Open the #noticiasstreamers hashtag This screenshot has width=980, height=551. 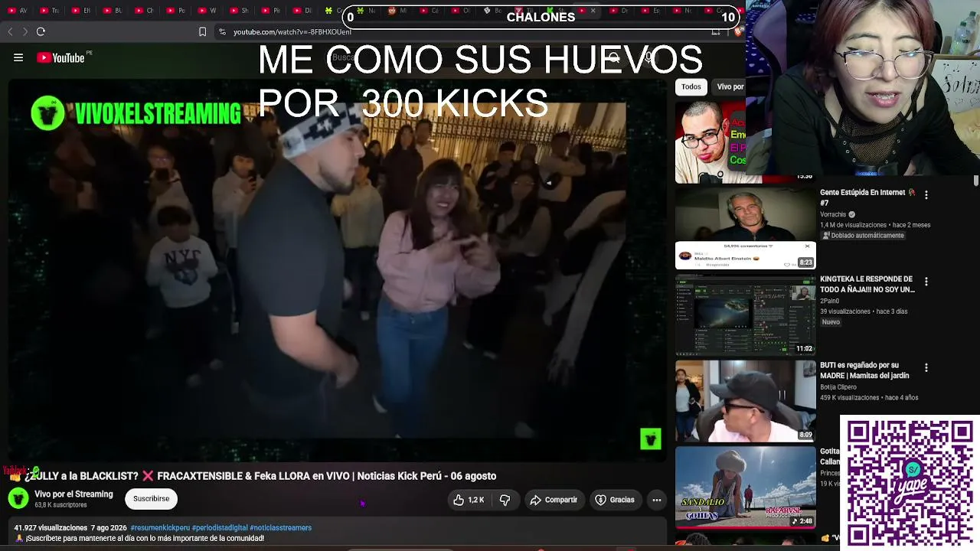coord(280,528)
